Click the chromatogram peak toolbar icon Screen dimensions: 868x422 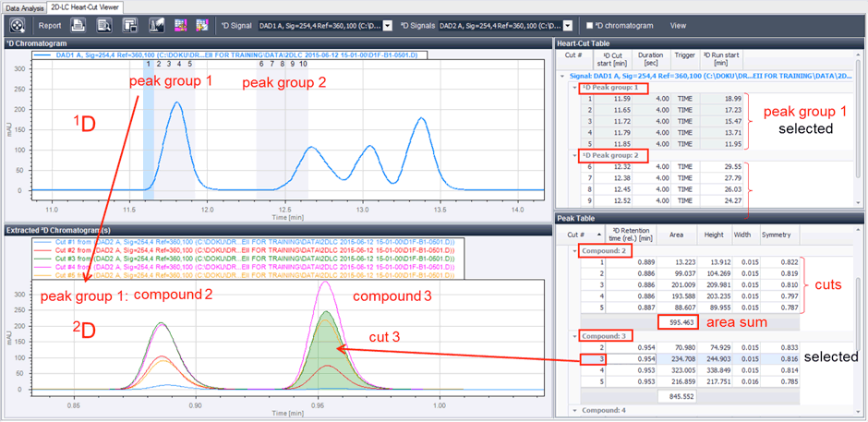[x=155, y=25]
